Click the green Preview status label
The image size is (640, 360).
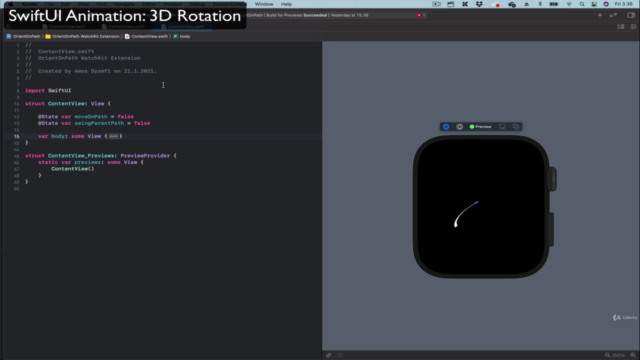click(x=480, y=127)
